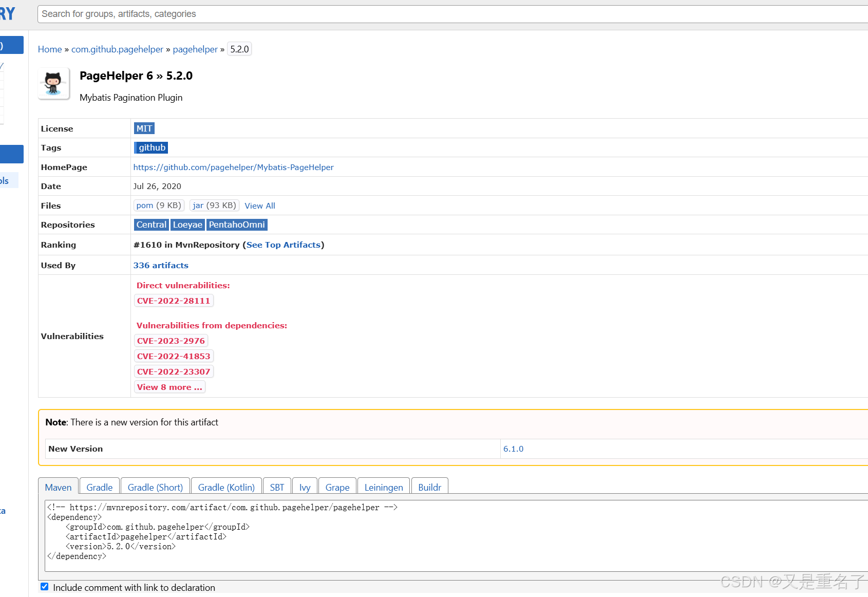868x597 pixels.
Task: Click the Mybatis Pagination Plugin description
Action: point(131,98)
